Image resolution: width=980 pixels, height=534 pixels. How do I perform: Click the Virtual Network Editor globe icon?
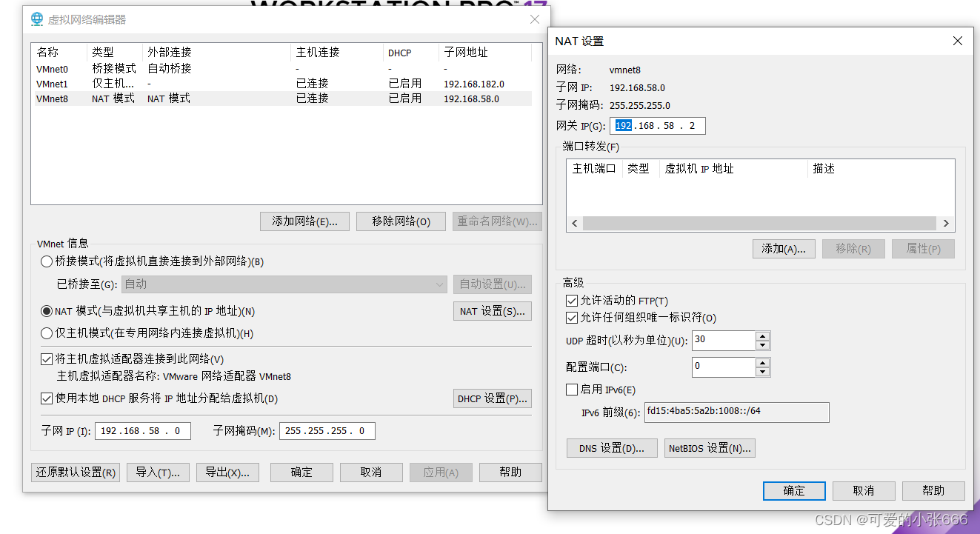click(37, 19)
